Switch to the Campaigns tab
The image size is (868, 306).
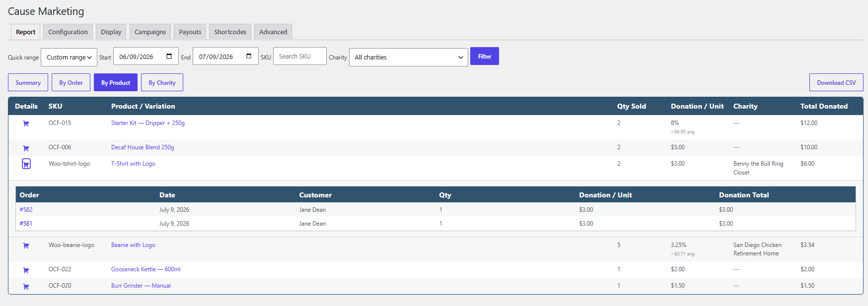pos(150,32)
